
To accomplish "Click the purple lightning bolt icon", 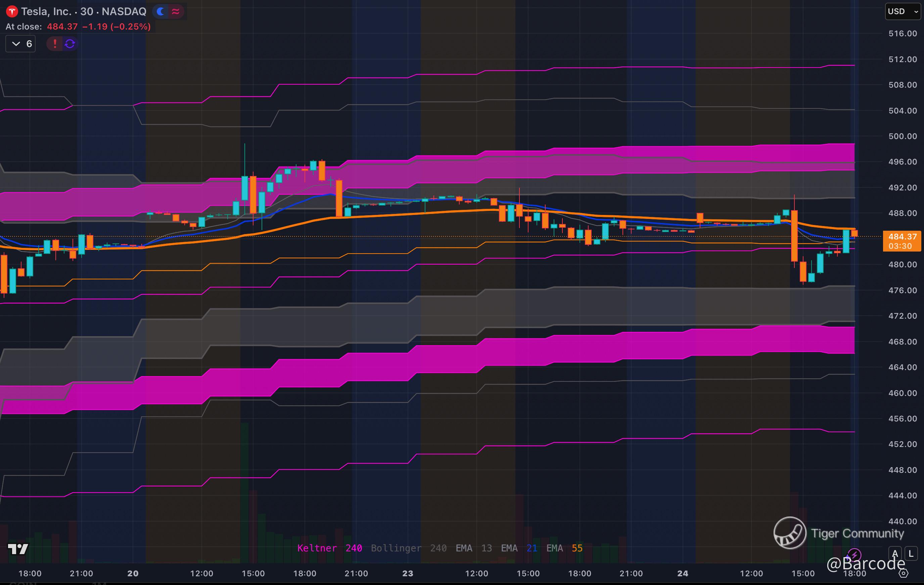I will tap(854, 554).
